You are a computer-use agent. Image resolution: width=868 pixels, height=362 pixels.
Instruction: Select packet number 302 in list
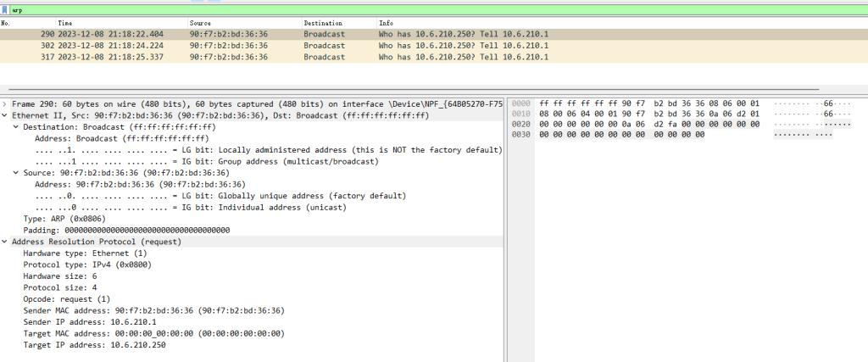tap(254, 46)
